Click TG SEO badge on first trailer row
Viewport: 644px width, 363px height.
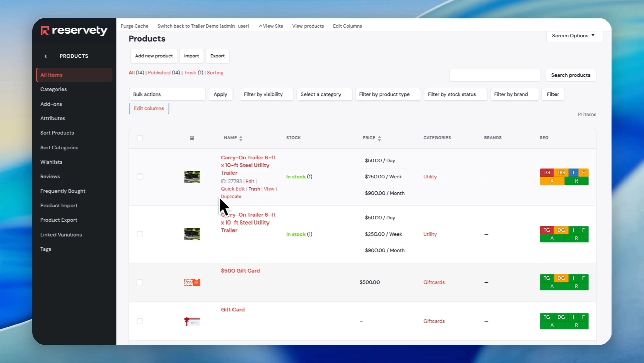[x=547, y=173]
